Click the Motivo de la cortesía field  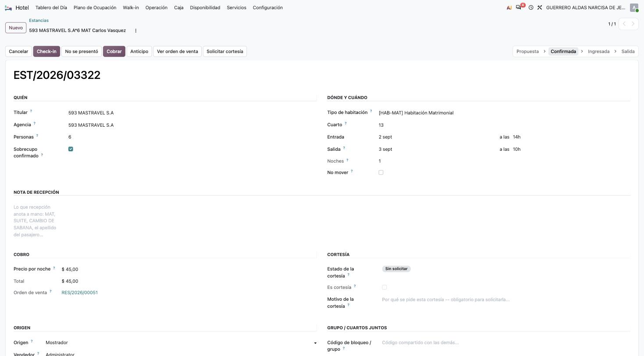point(506,300)
